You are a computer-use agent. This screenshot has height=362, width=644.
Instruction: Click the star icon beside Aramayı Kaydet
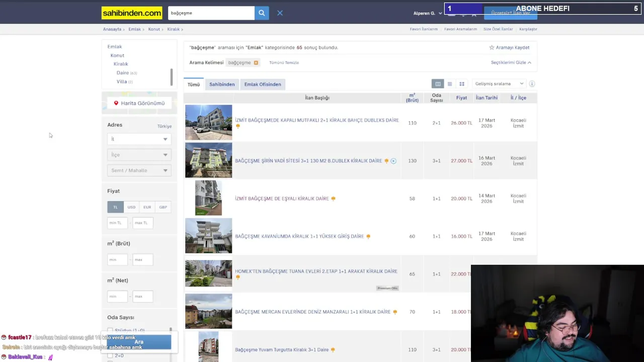tap(492, 47)
